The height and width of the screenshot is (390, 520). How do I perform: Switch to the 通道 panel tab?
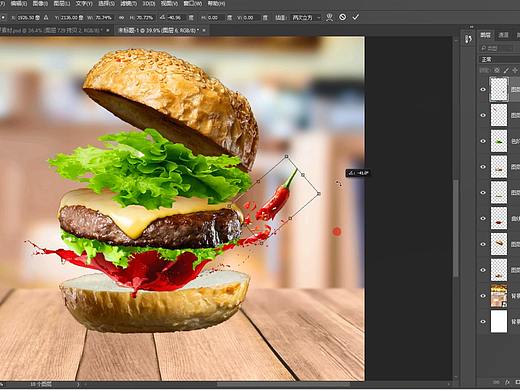pos(503,35)
